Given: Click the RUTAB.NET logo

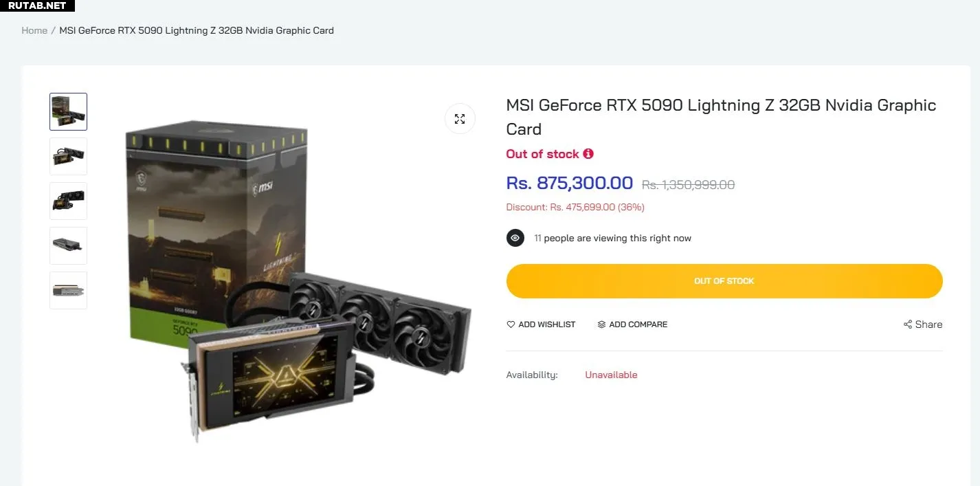Looking at the screenshot, I should click(x=37, y=5).
